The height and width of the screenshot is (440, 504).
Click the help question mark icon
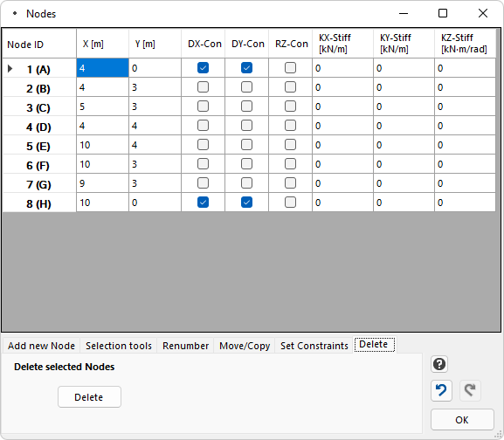[x=439, y=364]
